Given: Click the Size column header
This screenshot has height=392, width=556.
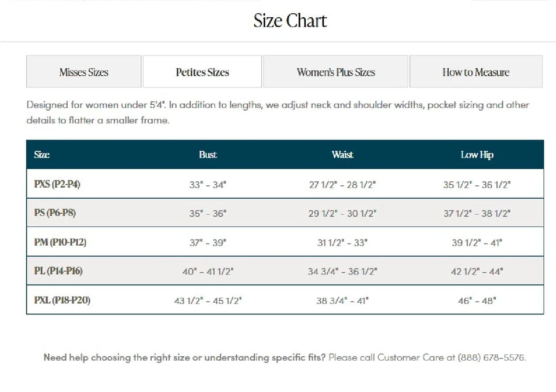Looking at the screenshot, I should 42,155.
